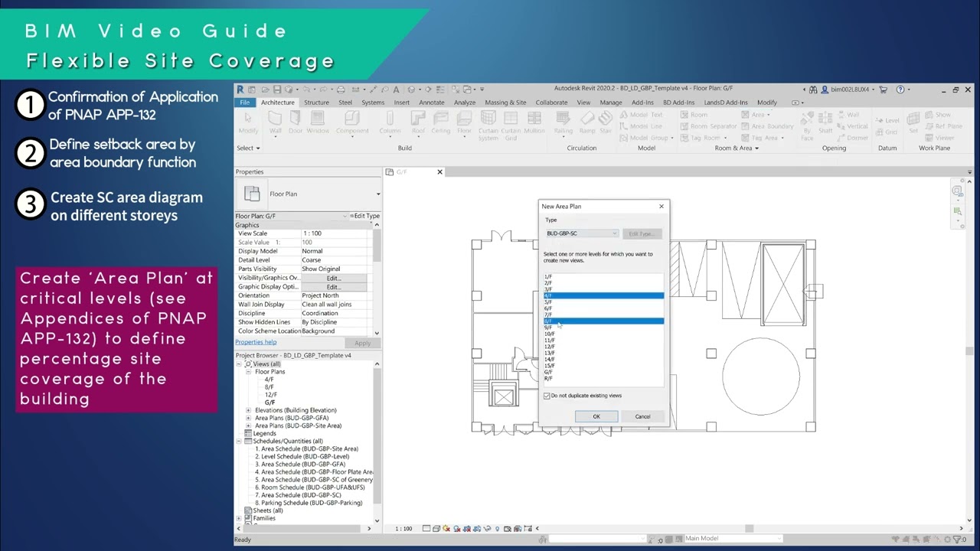980x551 pixels.
Task: Activate the Floor tool
Action: point(464,121)
